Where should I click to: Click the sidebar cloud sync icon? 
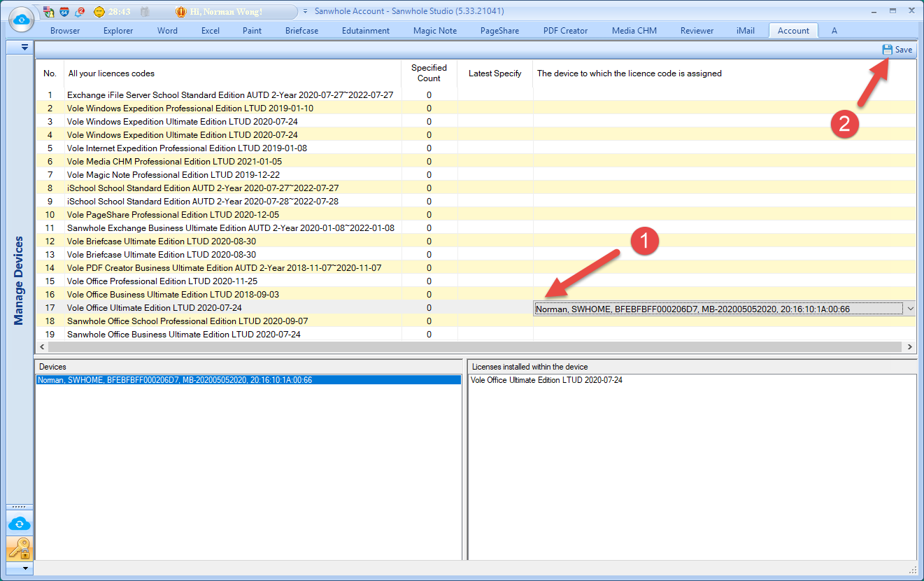tap(20, 524)
